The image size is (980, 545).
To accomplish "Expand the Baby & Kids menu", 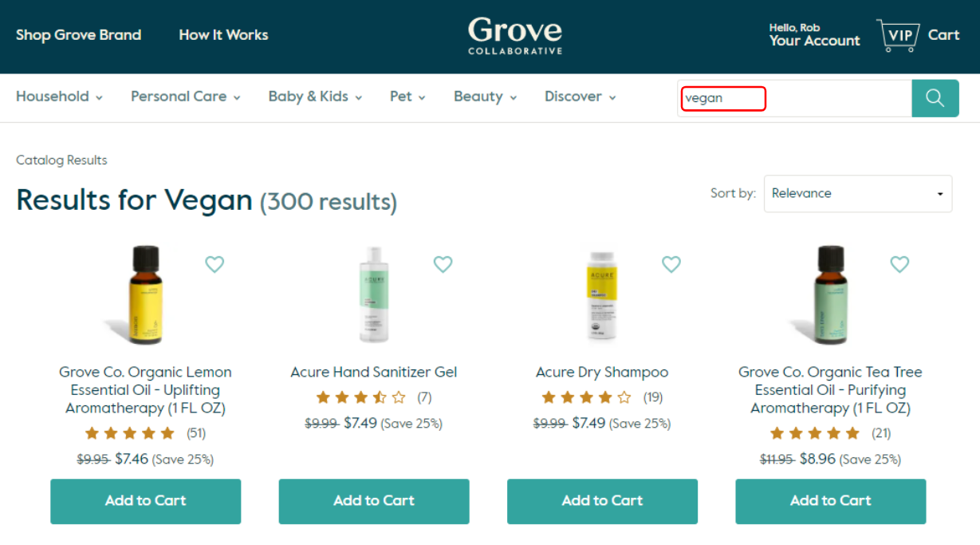I will 316,97.
